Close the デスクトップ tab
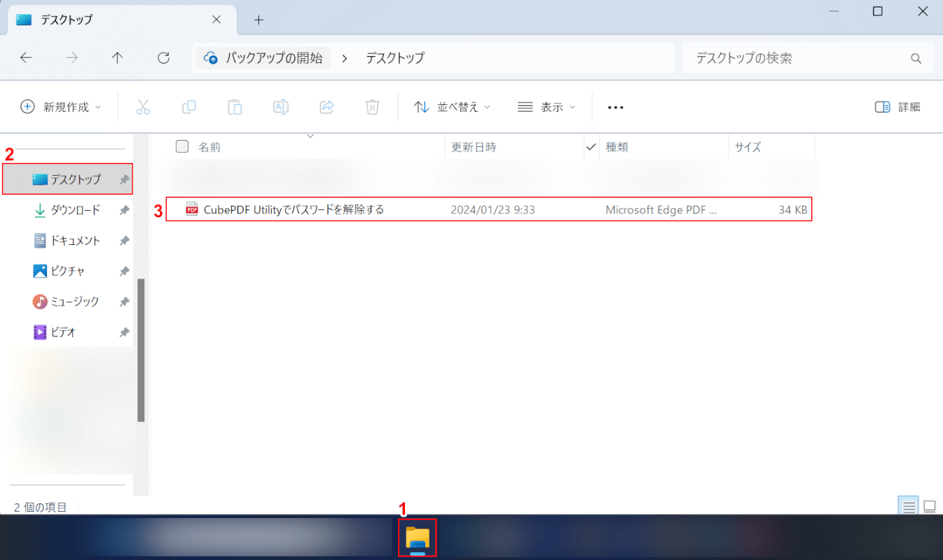 tap(216, 20)
